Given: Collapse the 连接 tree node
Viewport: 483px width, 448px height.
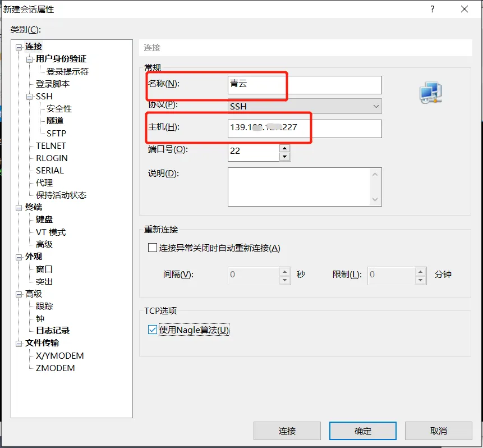Looking at the screenshot, I should (x=19, y=47).
